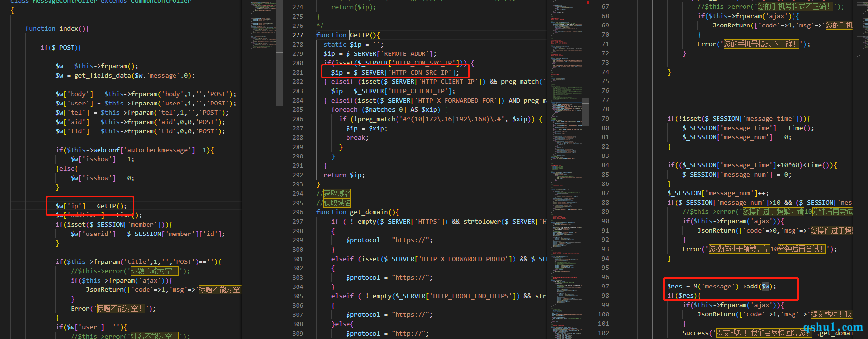Click the 'break;' statement on line 288
868x339 pixels.
[x=357, y=137]
